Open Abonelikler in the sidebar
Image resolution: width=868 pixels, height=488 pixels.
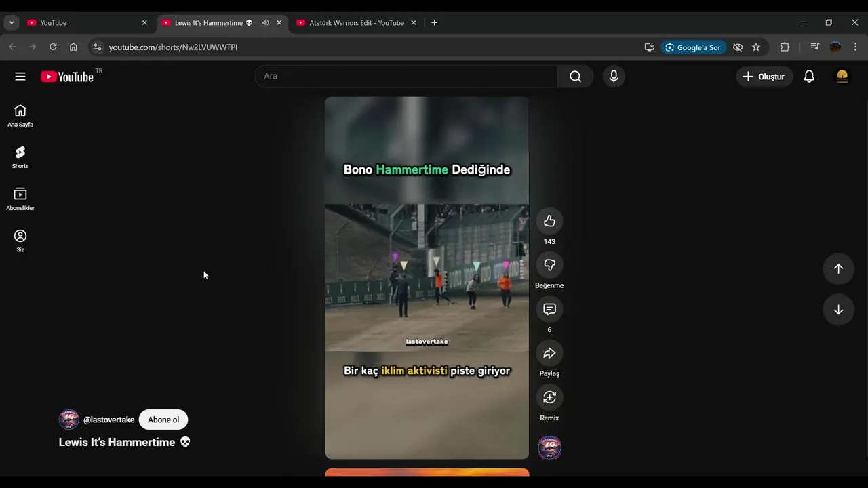tap(20, 199)
